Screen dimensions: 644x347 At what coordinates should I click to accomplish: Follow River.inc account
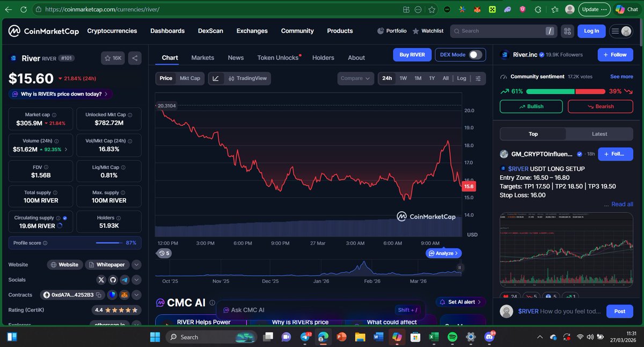coord(615,55)
